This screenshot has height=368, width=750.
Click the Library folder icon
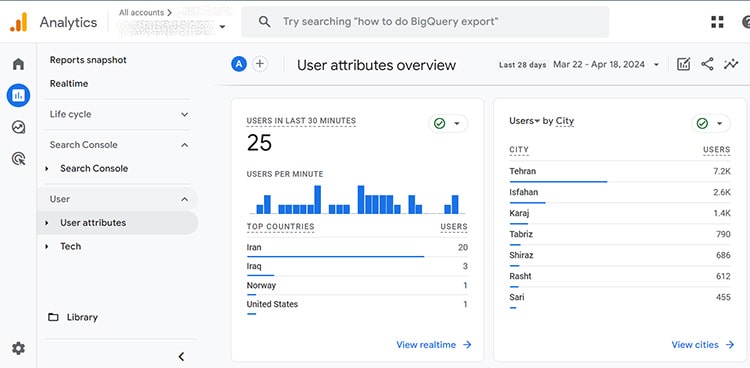point(53,317)
